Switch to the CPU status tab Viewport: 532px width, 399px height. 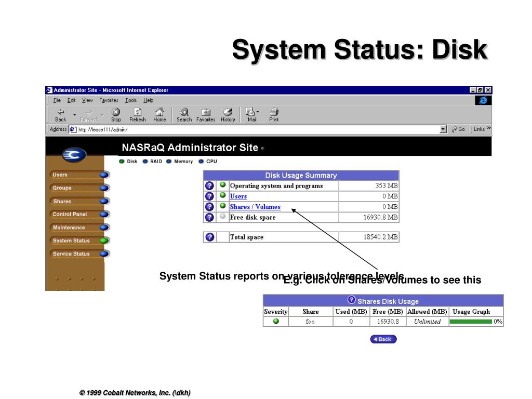208,161
